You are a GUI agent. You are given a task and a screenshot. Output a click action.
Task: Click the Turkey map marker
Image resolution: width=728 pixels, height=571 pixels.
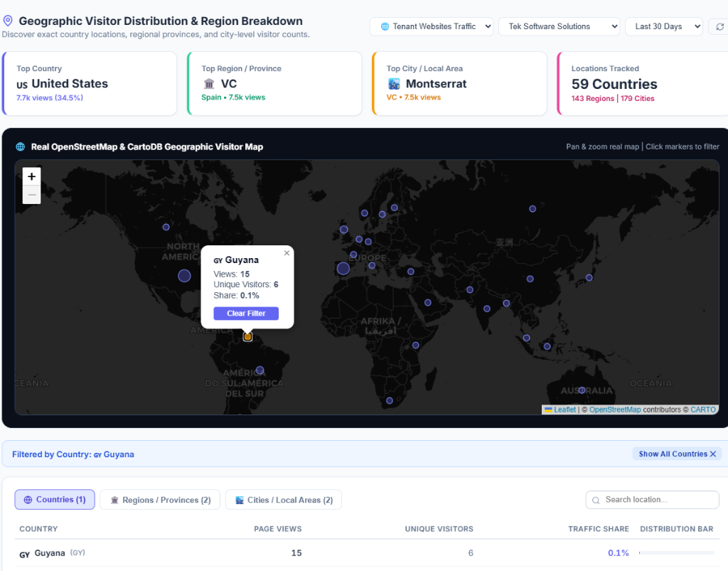(411, 272)
